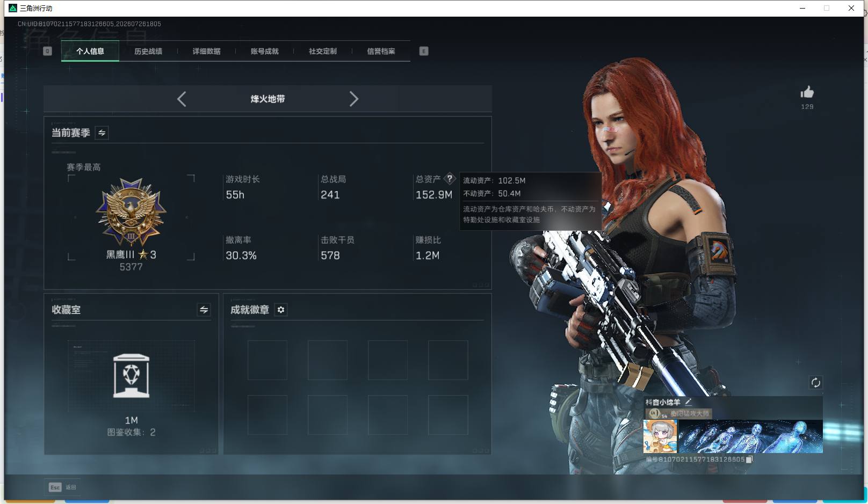Give a thumbs-up like to this profile
The height and width of the screenshot is (504, 868).
(x=807, y=92)
